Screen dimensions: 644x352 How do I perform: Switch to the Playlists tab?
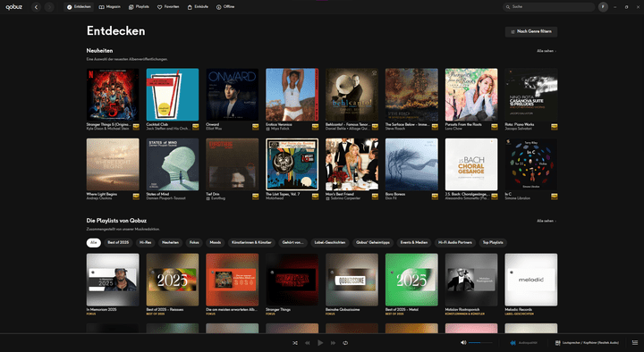[x=139, y=7]
